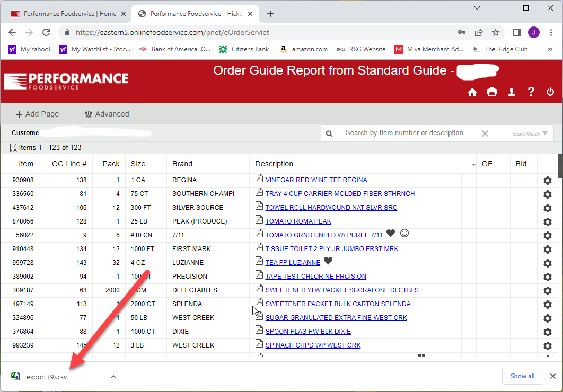The height and width of the screenshot is (392, 563).
Task: Sort by the Brand column header
Action: click(x=182, y=164)
